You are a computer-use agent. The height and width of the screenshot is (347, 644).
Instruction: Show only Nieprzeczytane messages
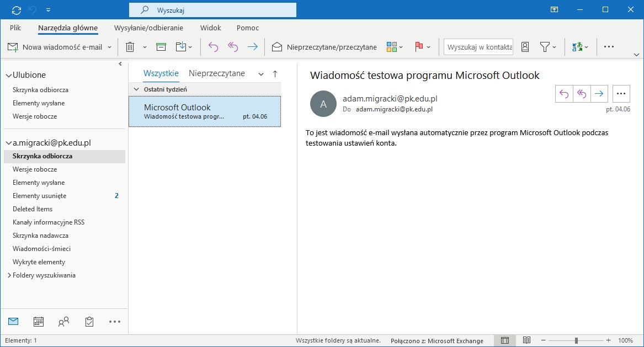216,73
